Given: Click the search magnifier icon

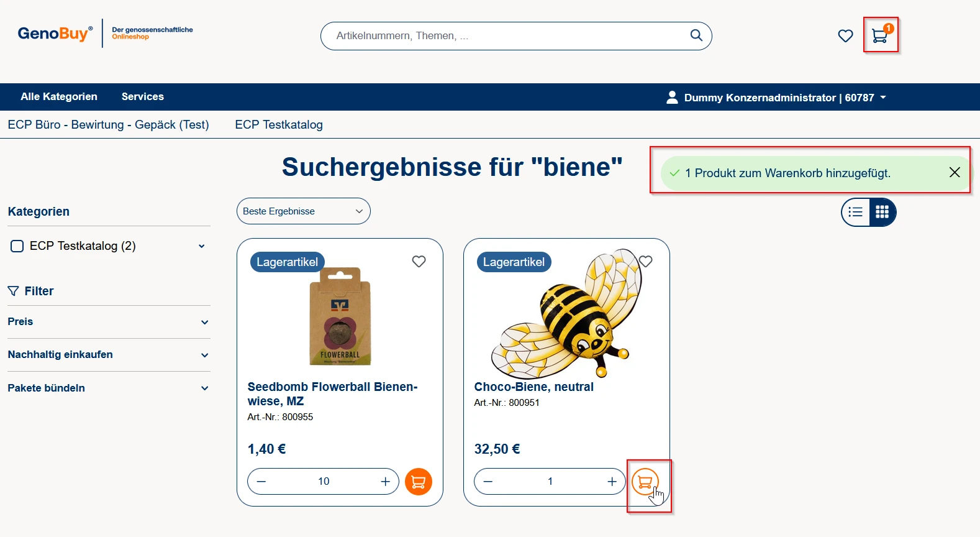Looking at the screenshot, I should click(696, 35).
